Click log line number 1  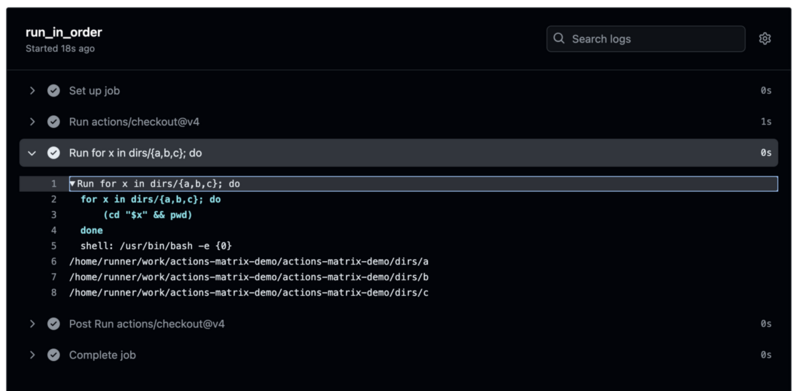[54, 184]
